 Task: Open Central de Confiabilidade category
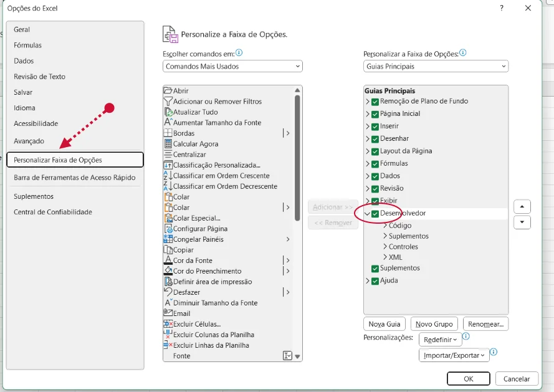coord(53,212)
